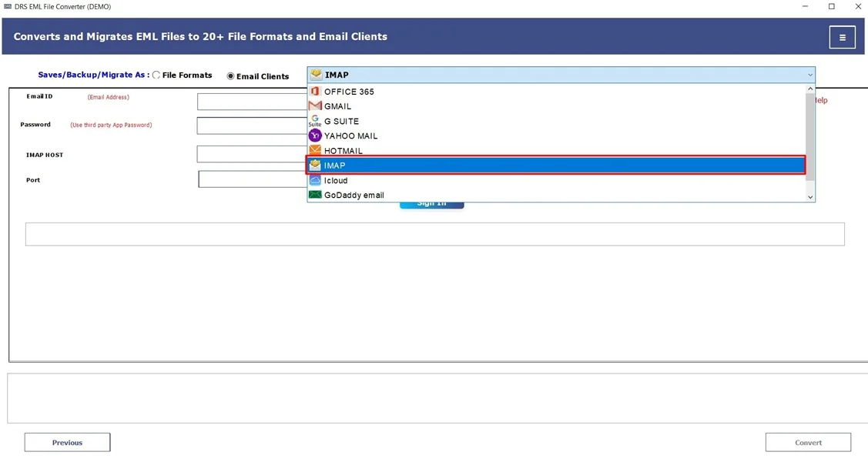Choose G SUITE from the list
868x462 pixels.
tap(556, 121)
